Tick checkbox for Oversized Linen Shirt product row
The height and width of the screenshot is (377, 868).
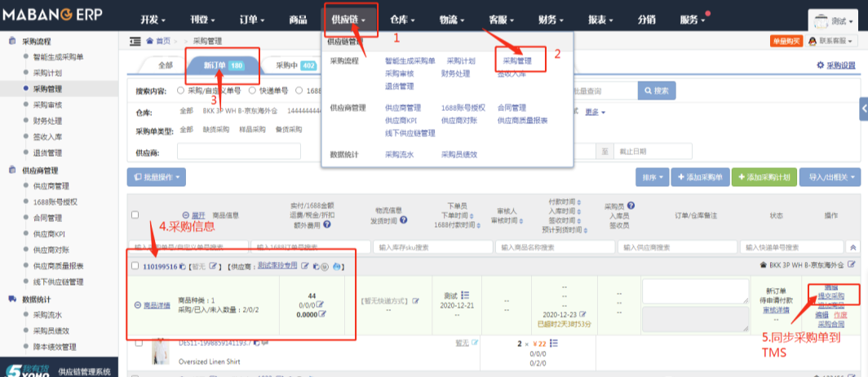click(x=140, y=344)
